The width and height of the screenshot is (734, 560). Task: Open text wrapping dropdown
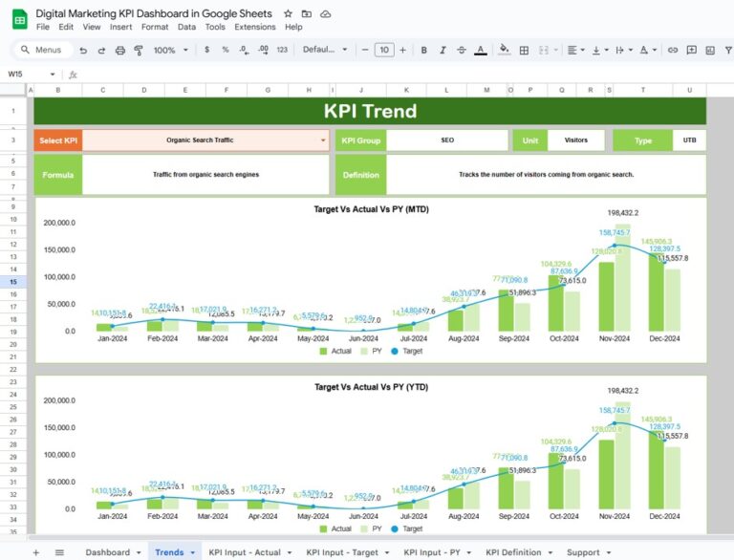click(624, 50)
